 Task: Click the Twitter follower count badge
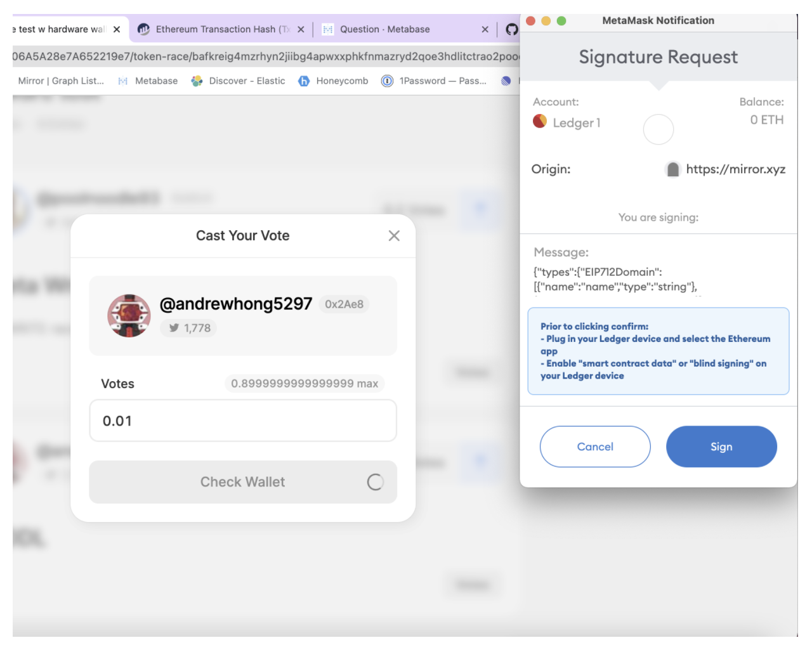pos(189,328)
